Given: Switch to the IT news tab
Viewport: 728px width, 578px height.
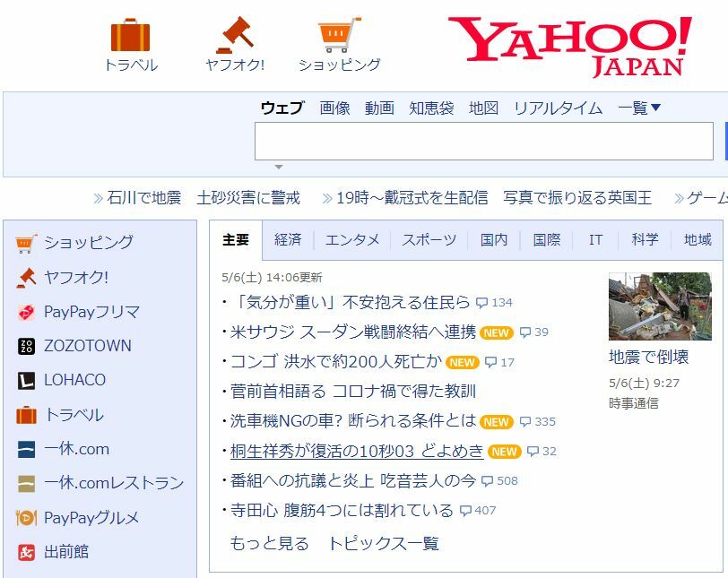Looking at the screenshot, I should tap(595, 240).
